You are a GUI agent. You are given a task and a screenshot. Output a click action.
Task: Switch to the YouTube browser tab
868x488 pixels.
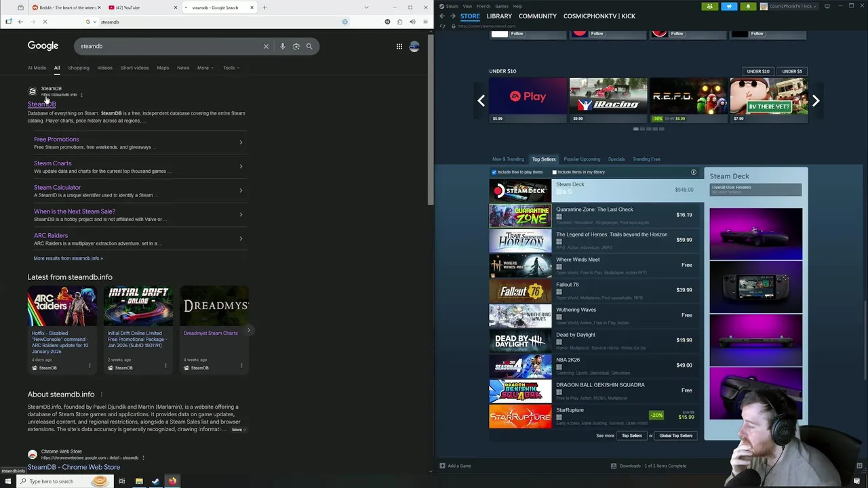tap(142, 7)
